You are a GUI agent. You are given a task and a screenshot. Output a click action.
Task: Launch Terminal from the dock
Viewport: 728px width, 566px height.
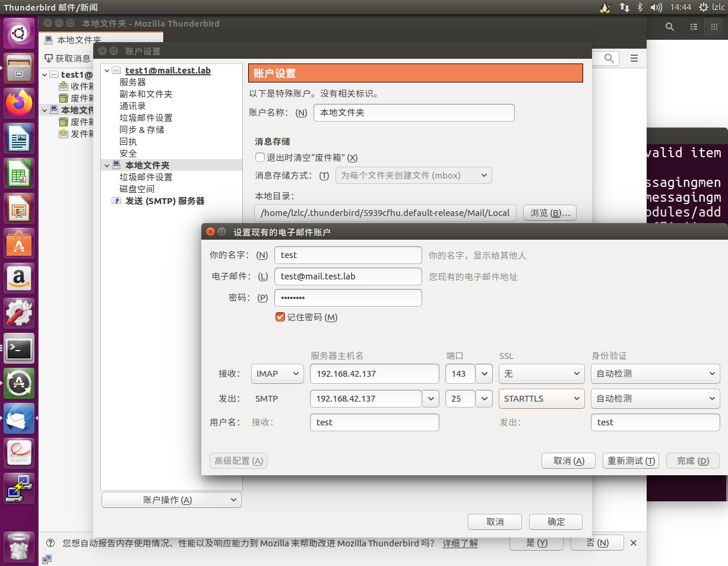click(20, 348)
